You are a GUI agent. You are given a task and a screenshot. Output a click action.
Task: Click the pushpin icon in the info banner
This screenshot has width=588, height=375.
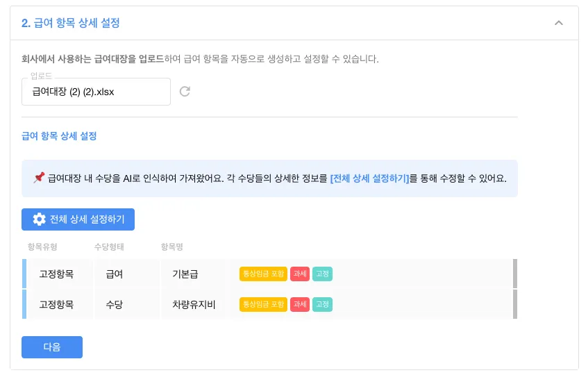[39, 178]
